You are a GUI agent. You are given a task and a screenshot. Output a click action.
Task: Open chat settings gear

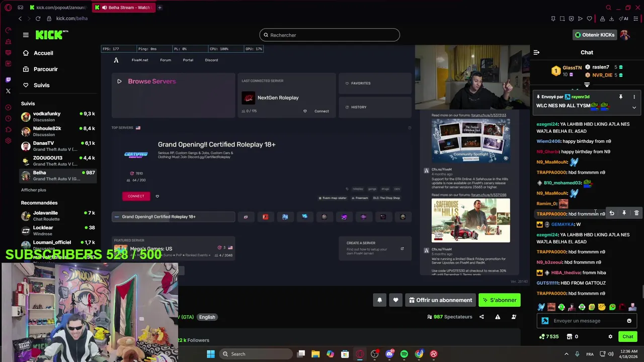[x=610, y=336]
